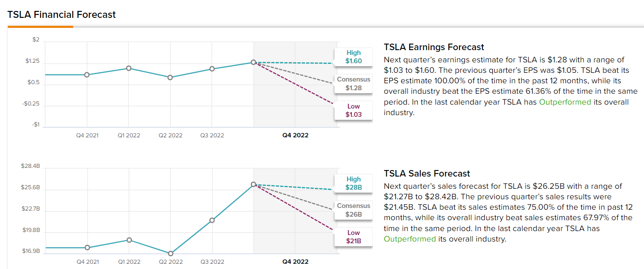Click the Q4 2021 point on sales chart
Image resolution: width=644 pixels, height=269 pixels.
coord(88,248)
